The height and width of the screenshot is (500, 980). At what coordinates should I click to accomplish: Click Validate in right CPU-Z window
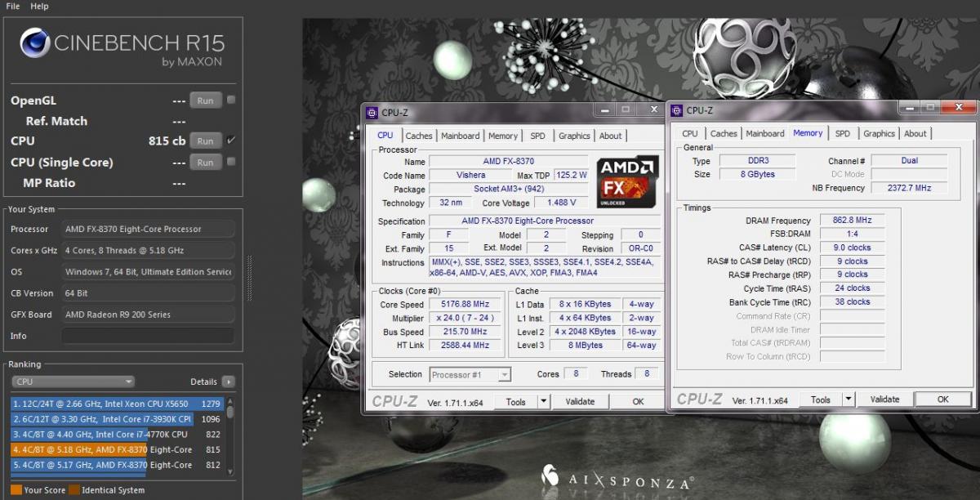pos(884,400)
